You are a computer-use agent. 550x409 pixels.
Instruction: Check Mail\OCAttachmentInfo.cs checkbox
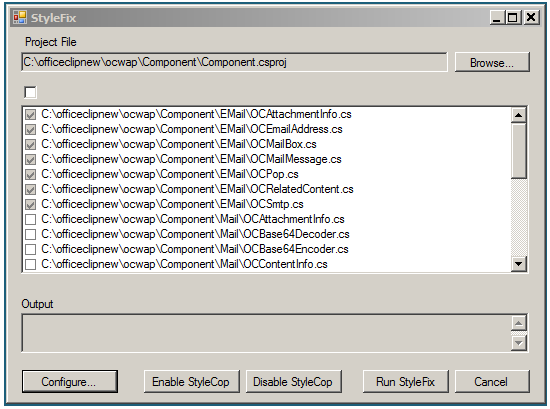click(31, 220)
